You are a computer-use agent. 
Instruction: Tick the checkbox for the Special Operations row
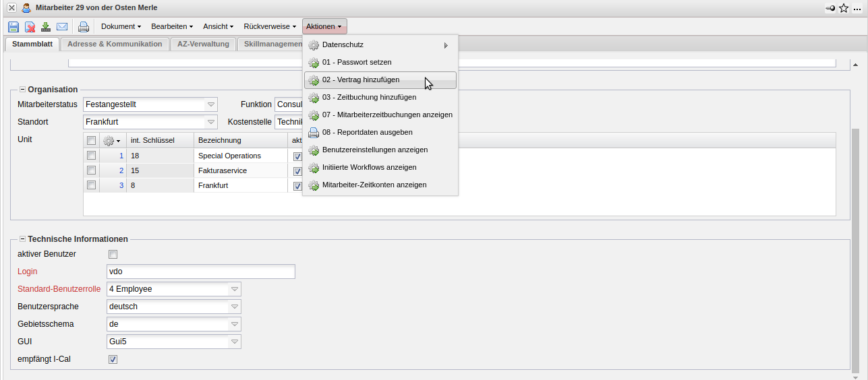91,156
